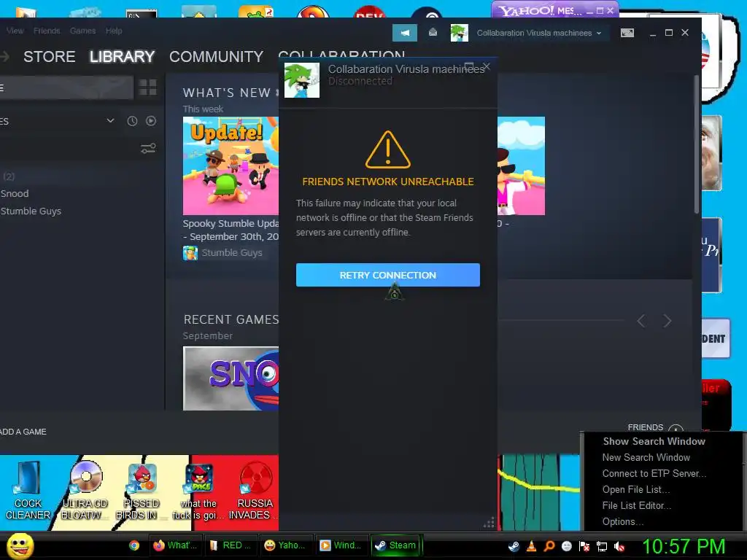Open the View menu in Steam
This screenshot has height=560, width=747.
click(x=15, y=31)
